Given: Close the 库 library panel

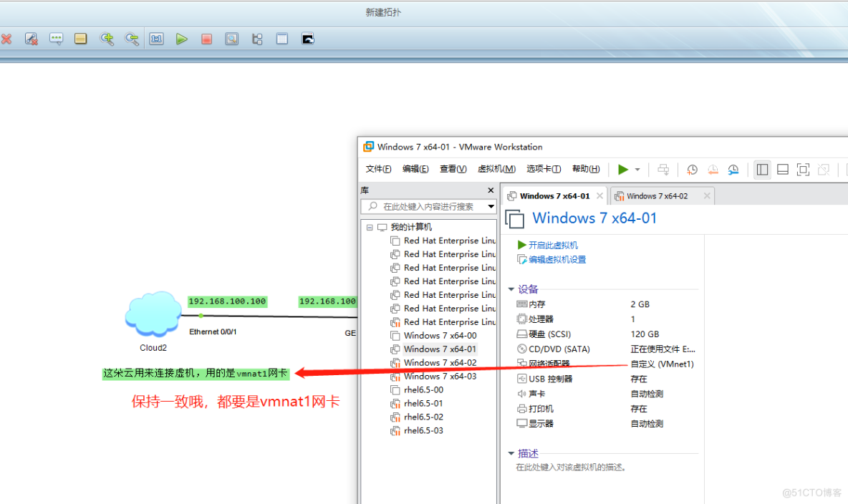Looking at the screenshot, I should [x=491, y=190].
